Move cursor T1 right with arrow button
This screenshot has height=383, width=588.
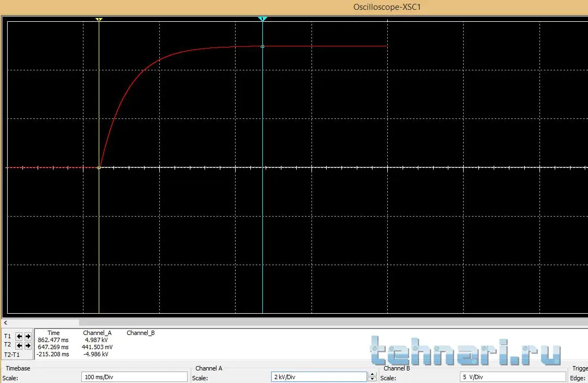click(28, 337)
